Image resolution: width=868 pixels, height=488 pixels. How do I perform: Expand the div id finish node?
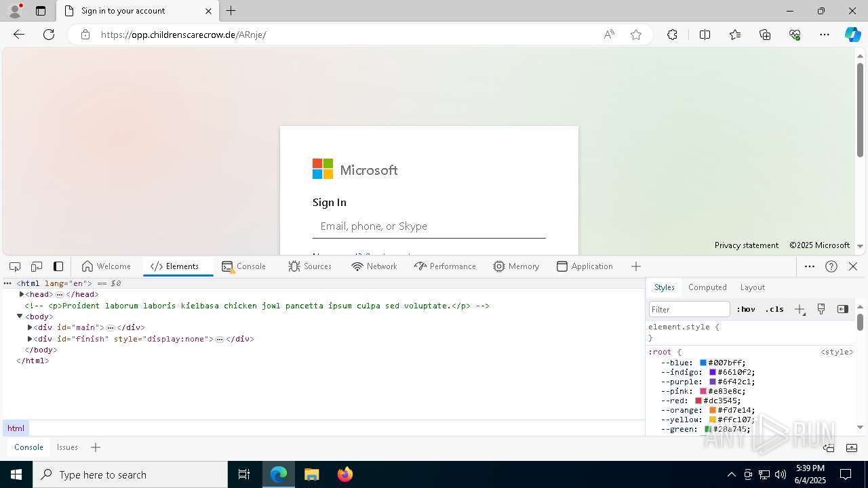(x=30, y=338)
